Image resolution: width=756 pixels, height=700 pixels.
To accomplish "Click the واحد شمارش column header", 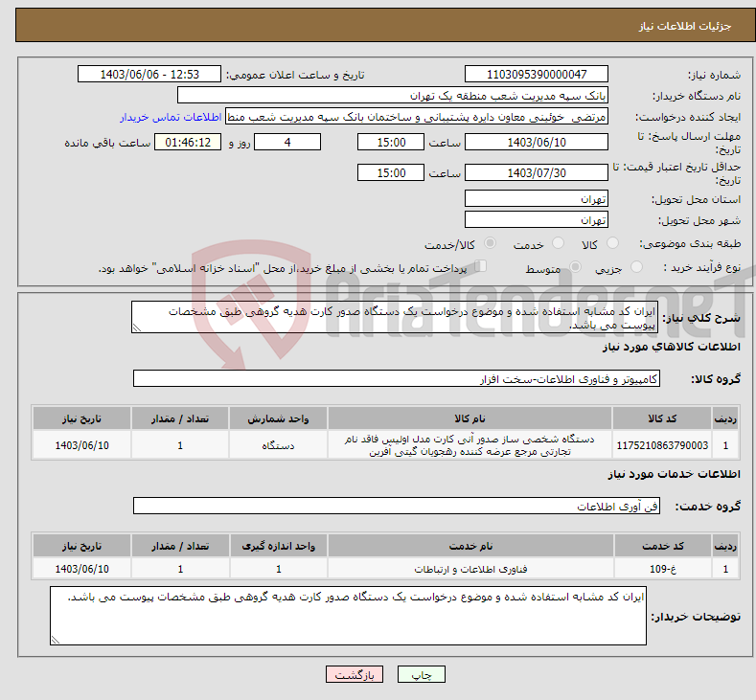I will click(x=278, y=418).
